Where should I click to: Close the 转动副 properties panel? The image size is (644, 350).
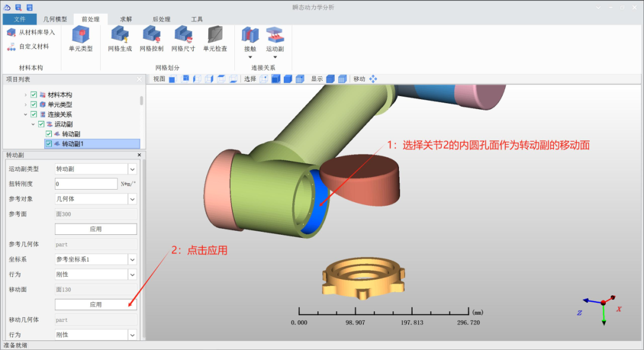(139, 155)
